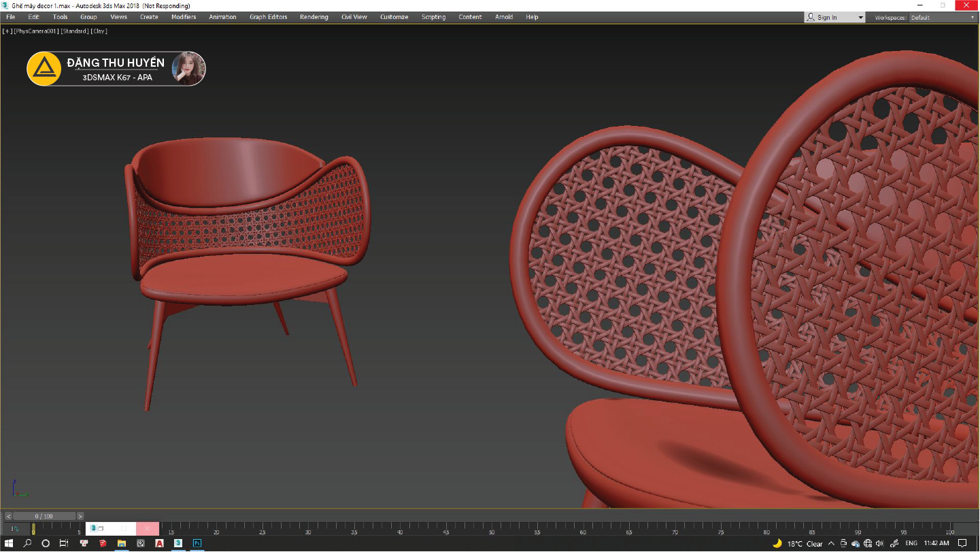This screenshot has height=552, width=980.
Task: Open the [PhysCamera001] viewport view menu
Action: coord(37,31)
